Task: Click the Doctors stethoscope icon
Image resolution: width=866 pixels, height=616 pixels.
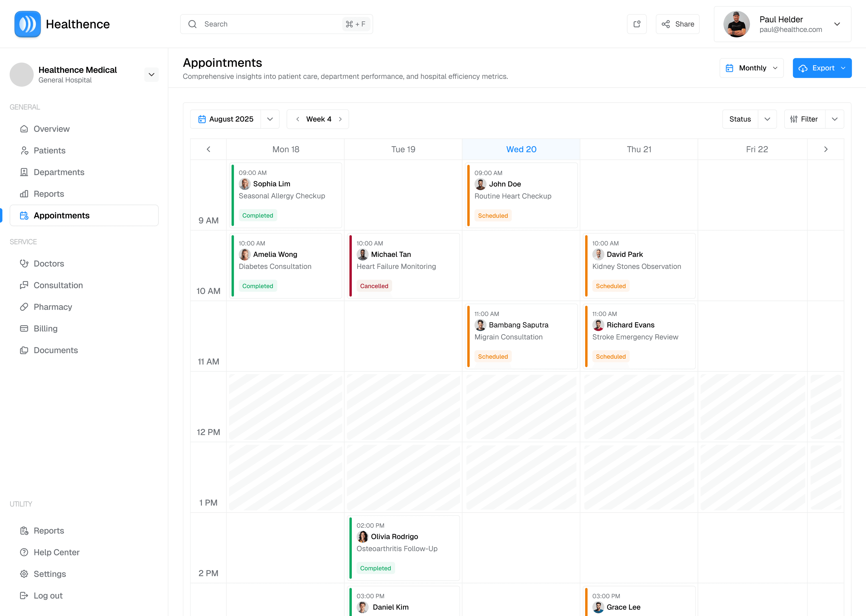Action: tap(24, 264)
